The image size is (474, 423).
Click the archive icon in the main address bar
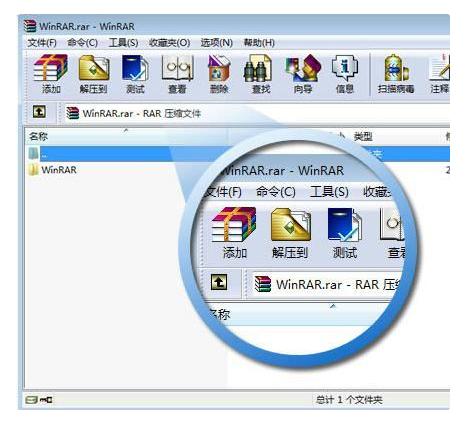[72, 113]
